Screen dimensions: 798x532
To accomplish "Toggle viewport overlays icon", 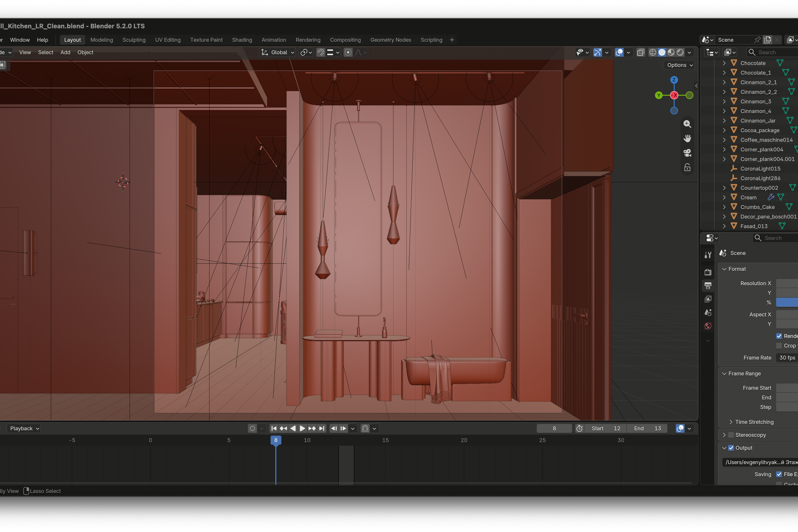I will pyautogui.click(x=619, y=52).
